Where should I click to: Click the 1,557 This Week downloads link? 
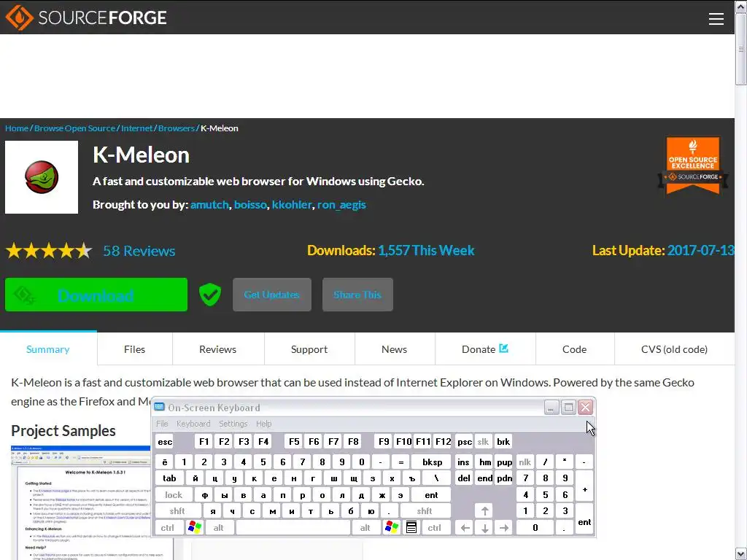(x=426, y=251)
